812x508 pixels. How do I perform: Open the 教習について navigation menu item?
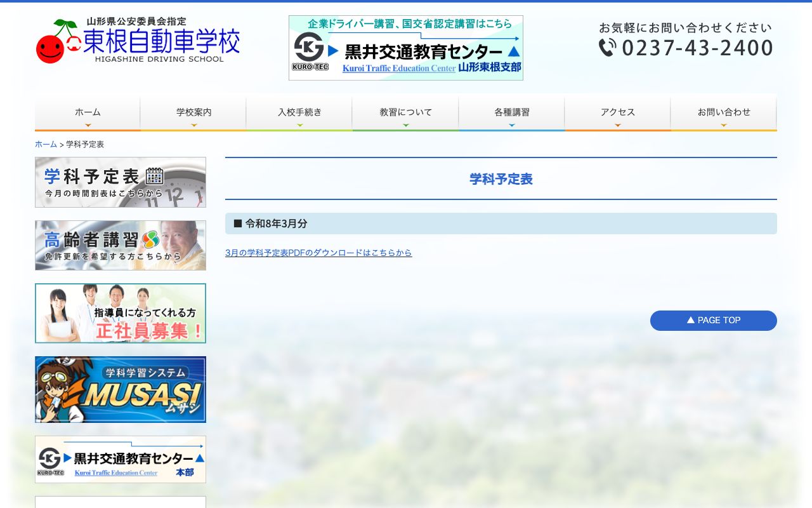click(x=405, y=112)
